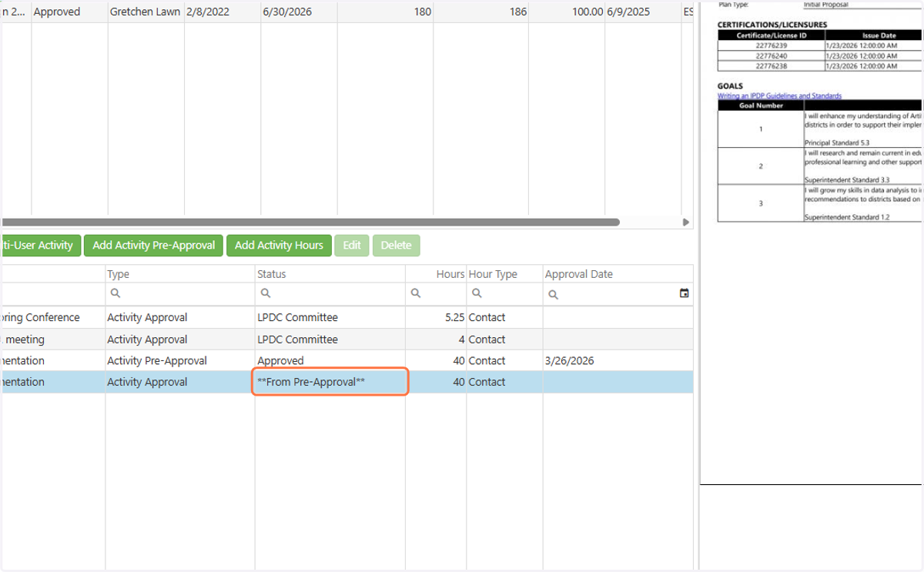
Task: Select the Spring Conference activity row
Action: (346, 317)
